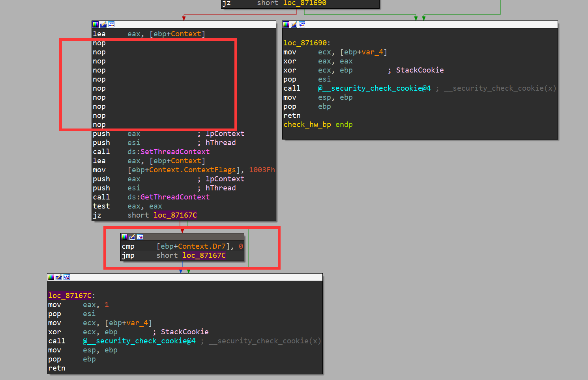Click color icon on SetThreadContext node
The image size is (588, 380).
pyautogui.click(x=96, y=24)
